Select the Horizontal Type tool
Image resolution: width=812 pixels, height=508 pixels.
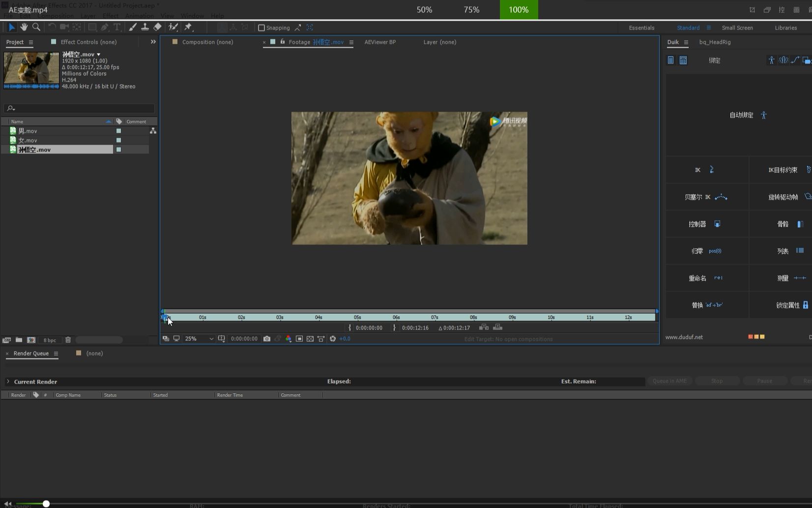(117, 28)
